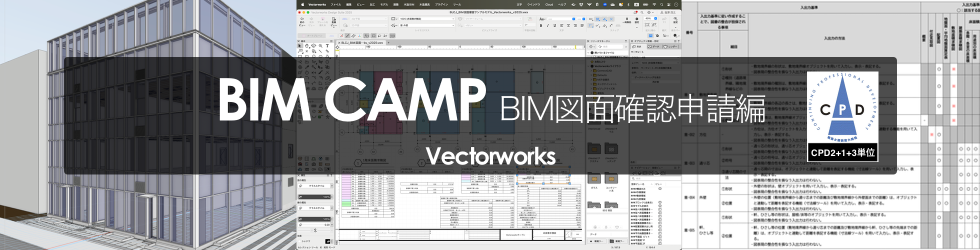The image size is (980, 250).
Task: Align text center
Action: click(x=568, y=25)
